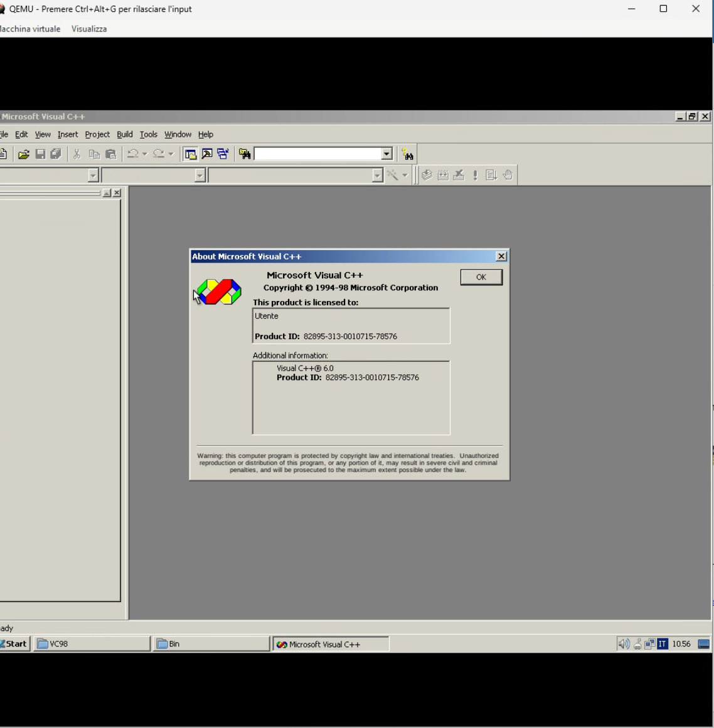Click the Cut scissors icon

point(77,154)
